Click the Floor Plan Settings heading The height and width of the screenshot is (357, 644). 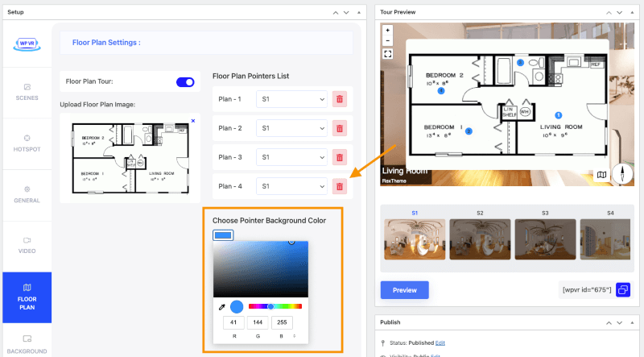click(x=106, y=43)
